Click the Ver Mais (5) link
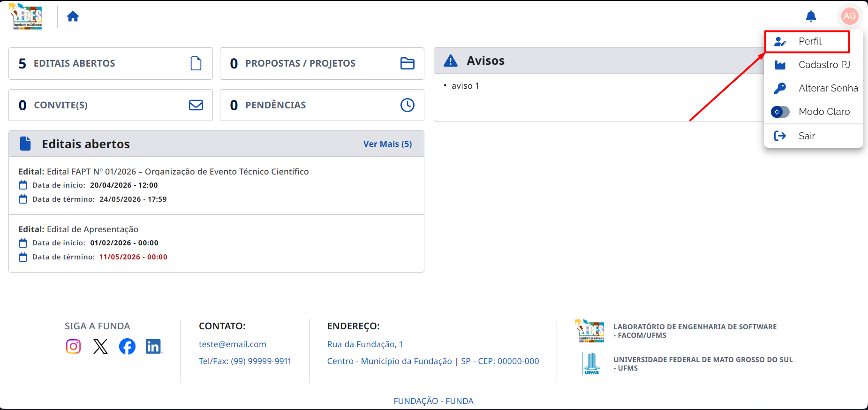 coord(387,144)
